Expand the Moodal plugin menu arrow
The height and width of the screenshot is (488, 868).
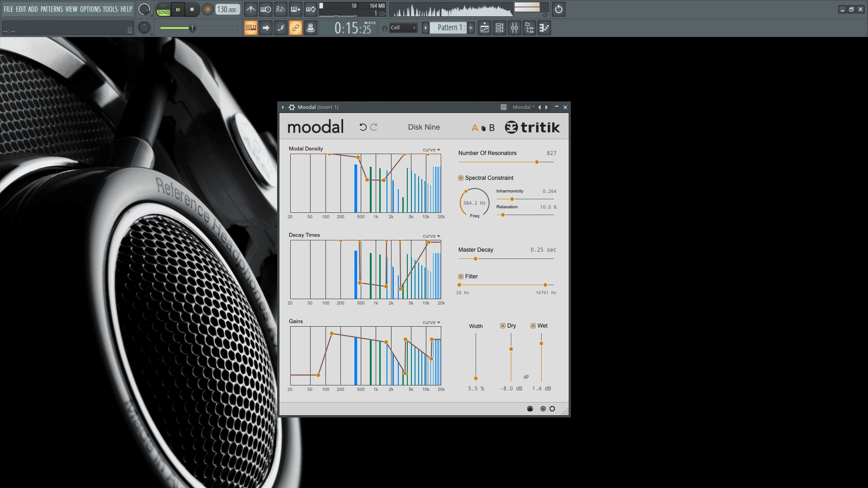point(283,107)
